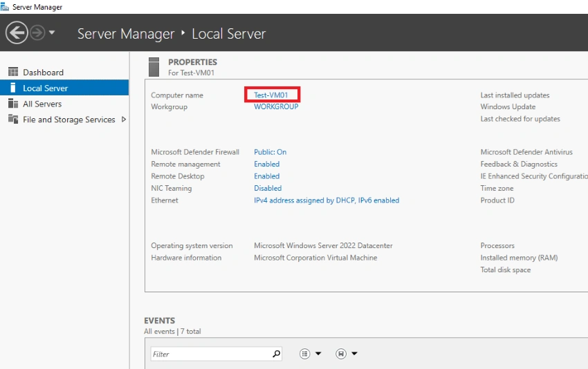Click the Installed memory (RAM) label

519,257
